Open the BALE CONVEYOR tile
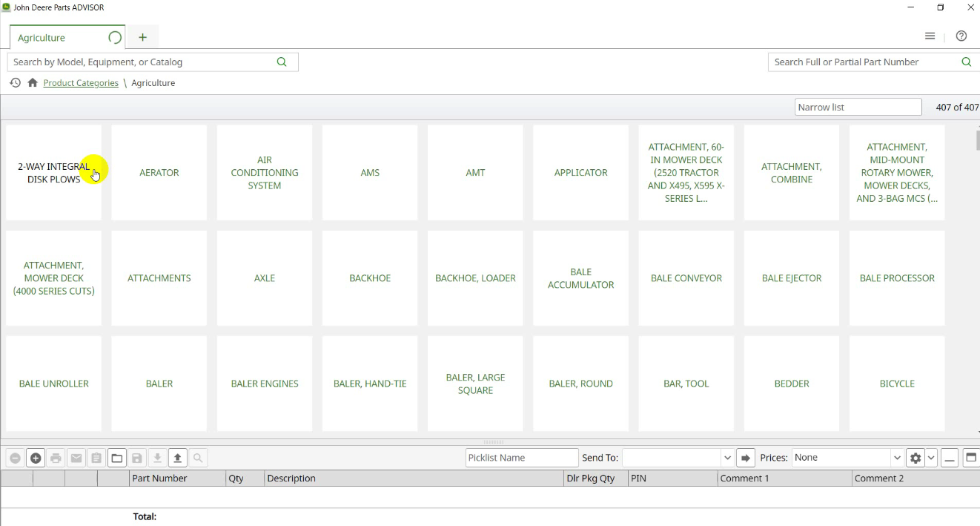 686,278
